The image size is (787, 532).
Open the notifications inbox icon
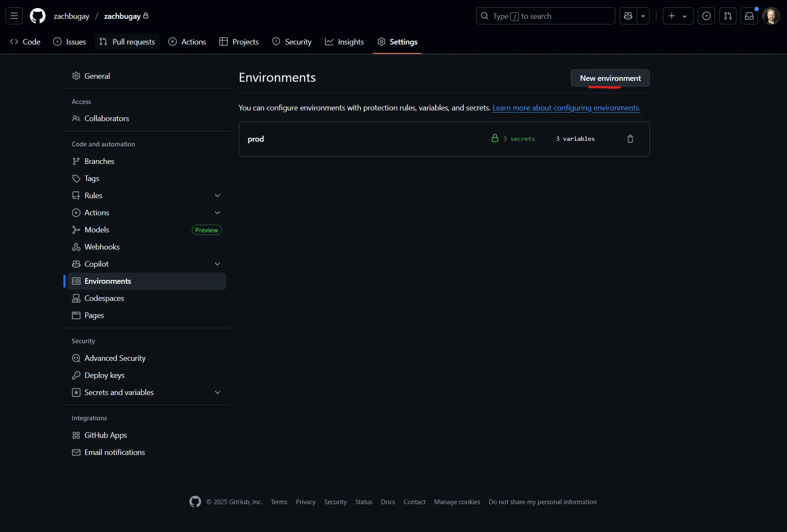coord(749,16)
